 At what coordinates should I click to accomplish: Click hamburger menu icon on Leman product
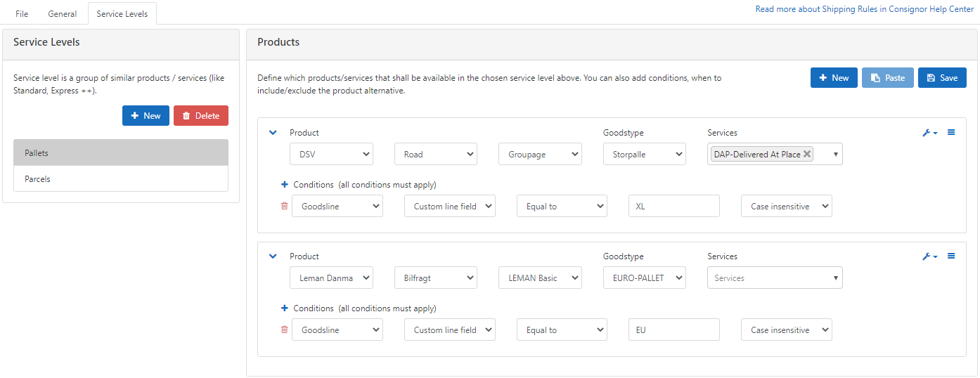coord(951,256)
